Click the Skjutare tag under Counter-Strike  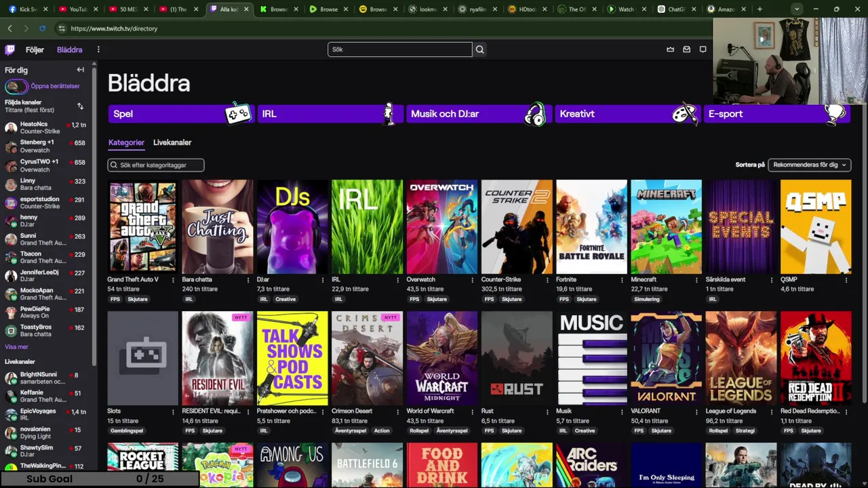(512, 299)
